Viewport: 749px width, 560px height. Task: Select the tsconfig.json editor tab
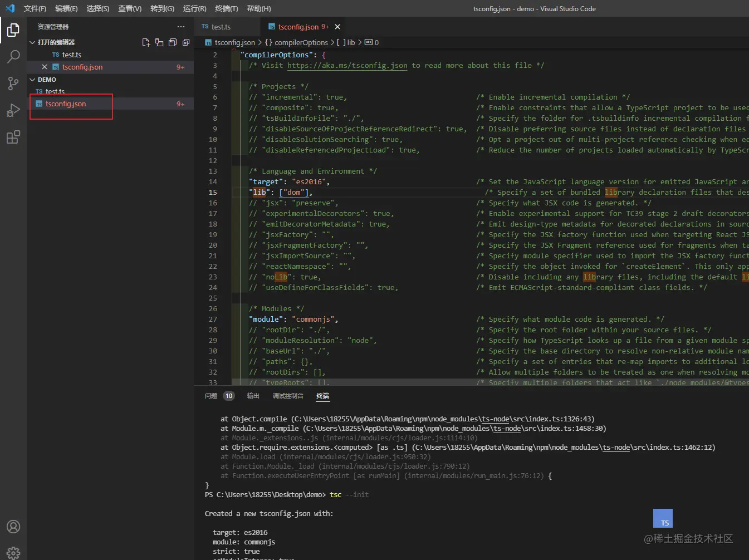(303, 27)
